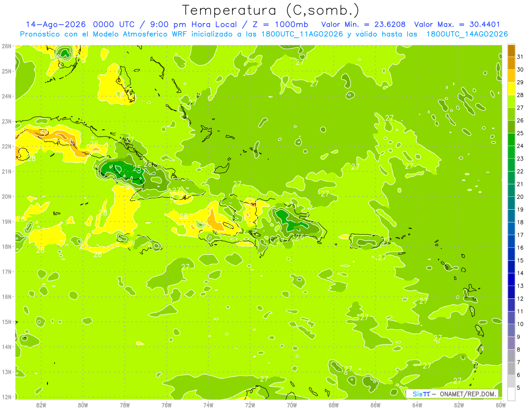
Task: Click 'Pronóstico con el Modelo Atmósferico WRF' text
Action: (x=105, y=34)
